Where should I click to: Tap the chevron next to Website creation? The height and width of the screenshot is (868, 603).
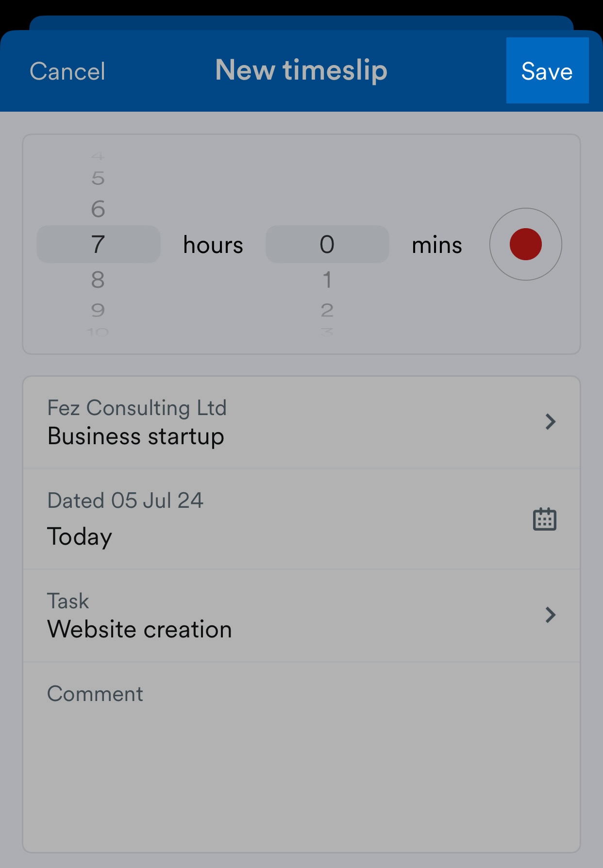pos(550,615)
